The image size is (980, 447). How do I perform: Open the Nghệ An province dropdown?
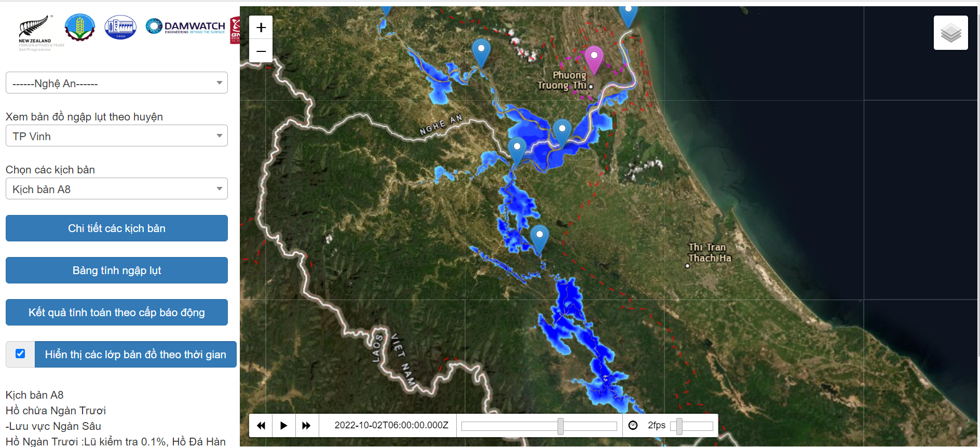[116, 83]
